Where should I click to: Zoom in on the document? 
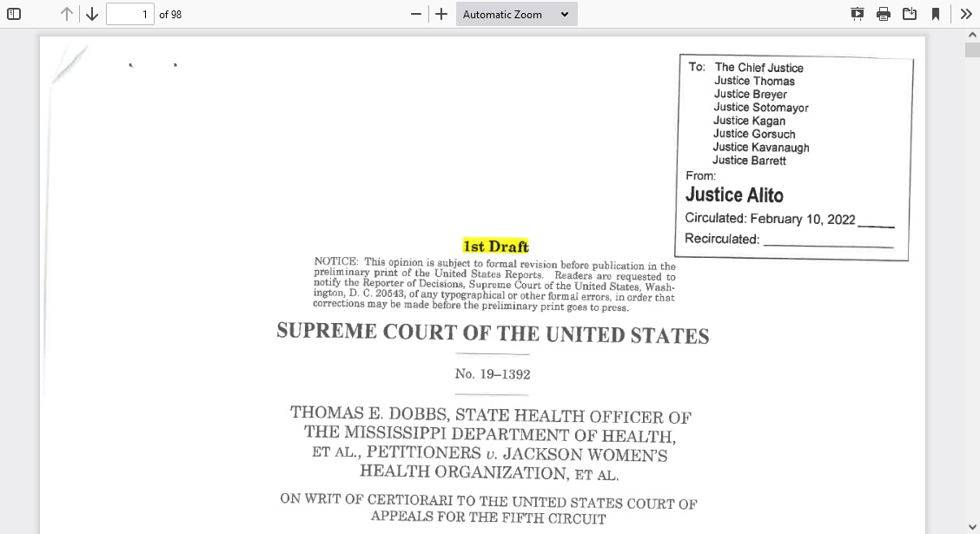440,14
